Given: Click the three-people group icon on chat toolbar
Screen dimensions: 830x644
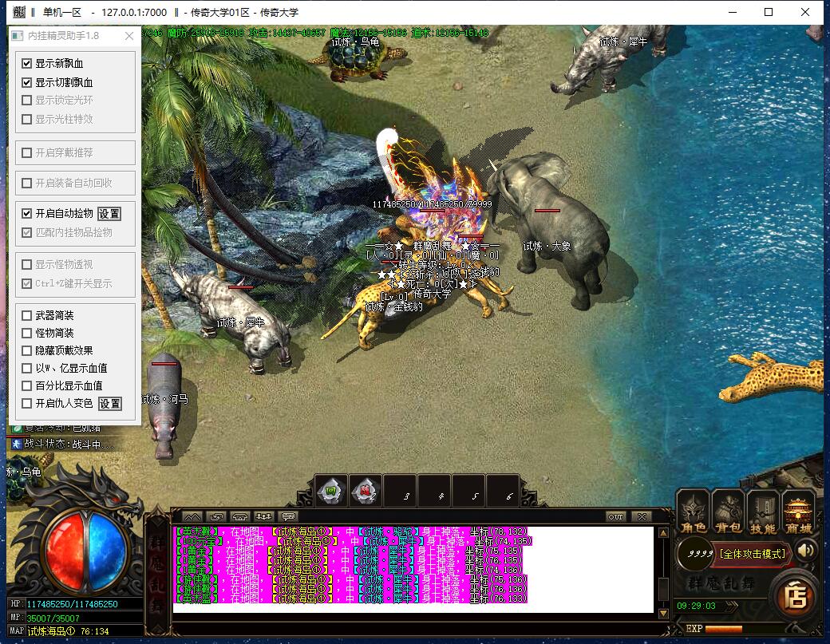Looking at the screenshot, I should click(263, 516).
